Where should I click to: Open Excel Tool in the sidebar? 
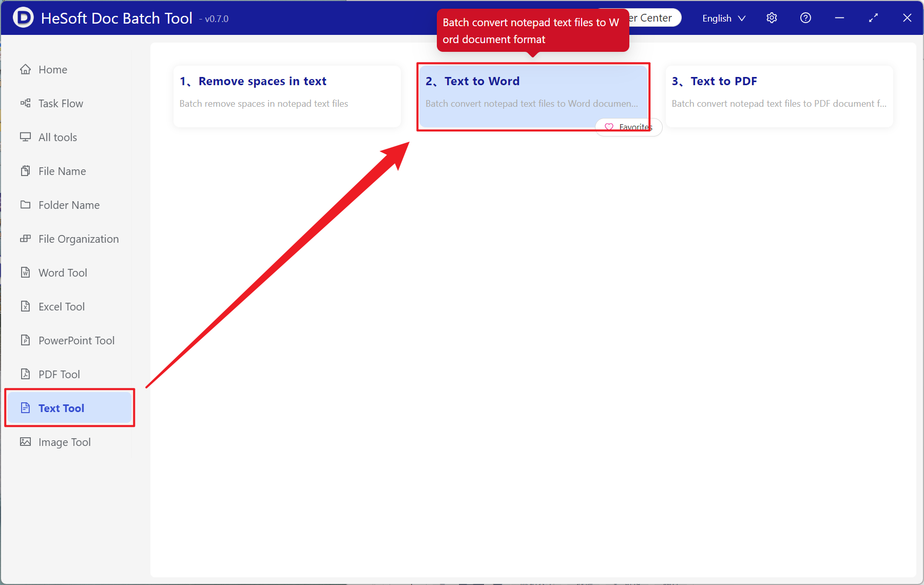click(69, 306)
